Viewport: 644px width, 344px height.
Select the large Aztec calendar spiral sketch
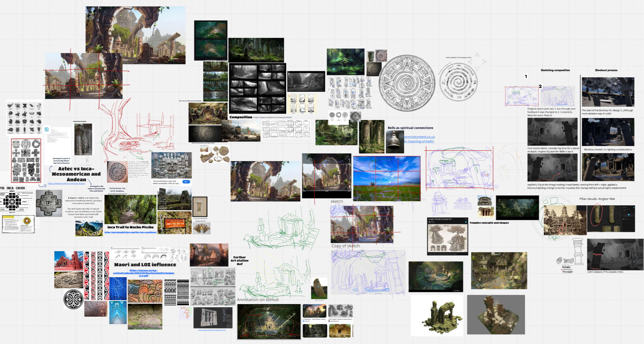(407, 83)
